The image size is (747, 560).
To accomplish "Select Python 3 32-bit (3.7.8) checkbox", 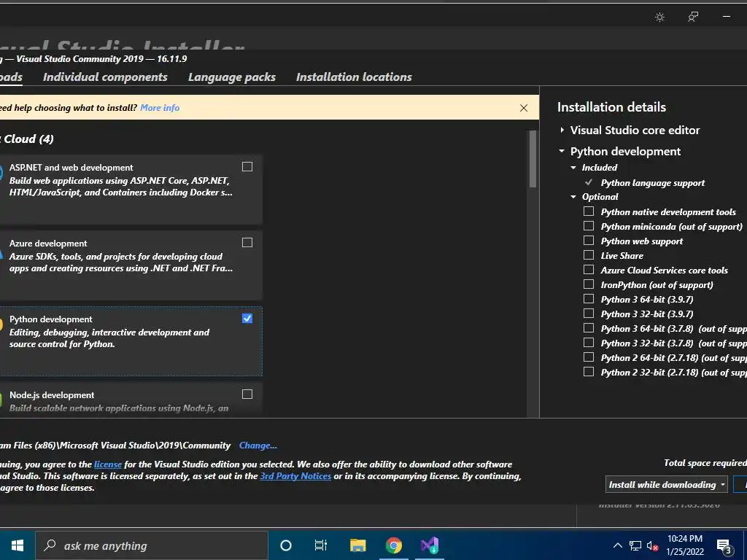I will (x=589, y=343).
